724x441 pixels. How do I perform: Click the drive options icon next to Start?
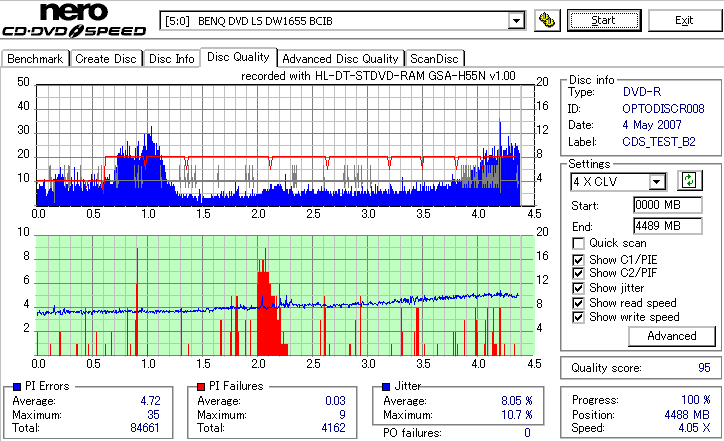[547, 21]
